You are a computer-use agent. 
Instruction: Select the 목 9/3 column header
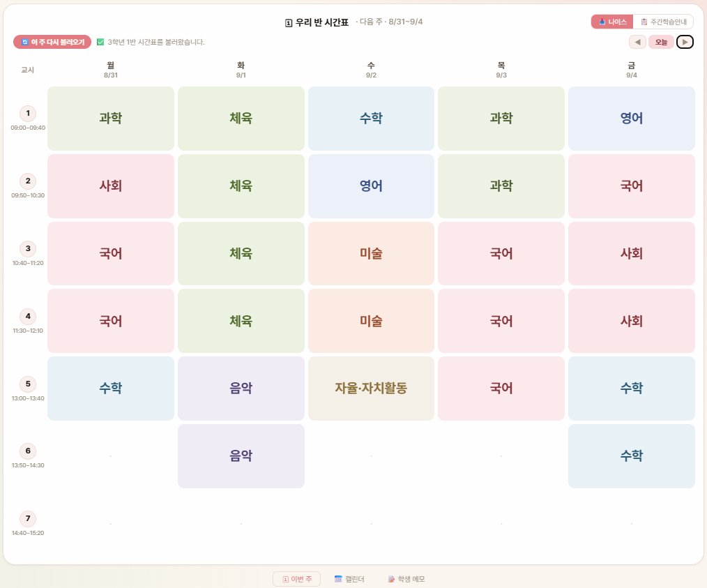pos(501,70)
